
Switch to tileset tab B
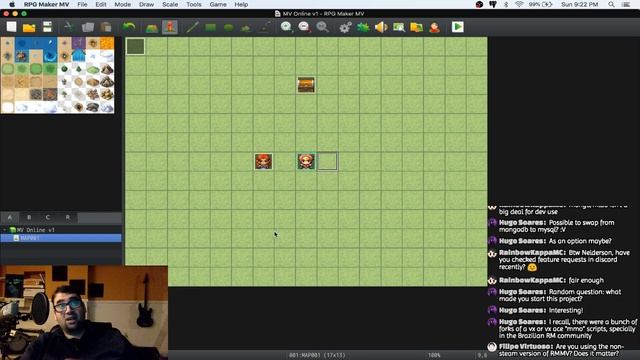point(29,217)
